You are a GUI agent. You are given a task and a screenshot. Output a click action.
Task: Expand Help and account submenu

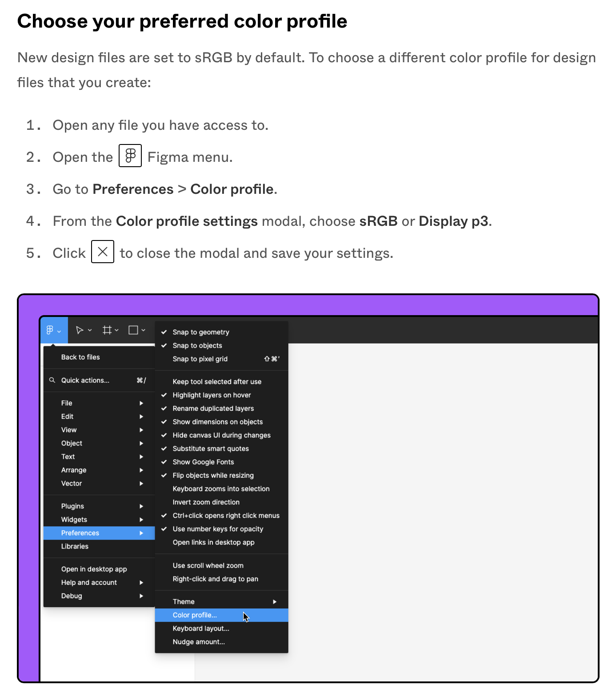pos(99,582)
